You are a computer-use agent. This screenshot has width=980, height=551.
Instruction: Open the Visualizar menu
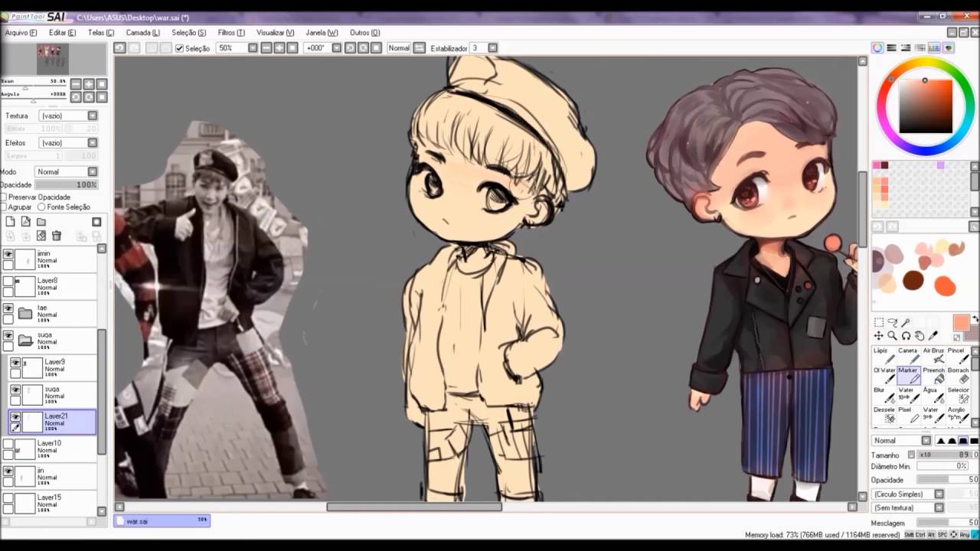pos(275,33)
